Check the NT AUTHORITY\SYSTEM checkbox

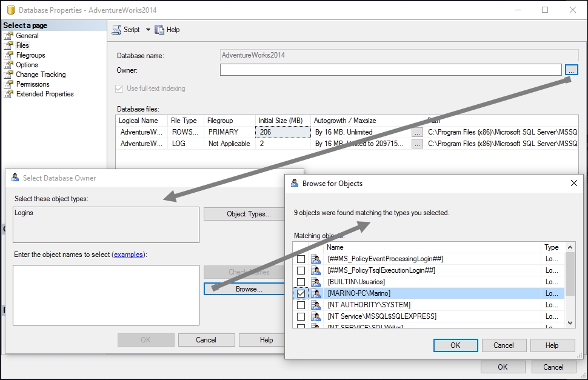coord(301,305)
